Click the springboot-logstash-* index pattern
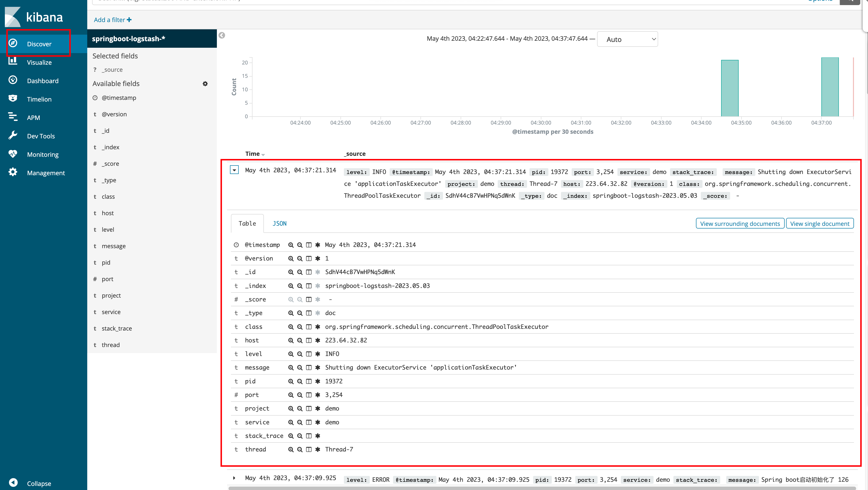Screen dimensions: 868x490 152,39
